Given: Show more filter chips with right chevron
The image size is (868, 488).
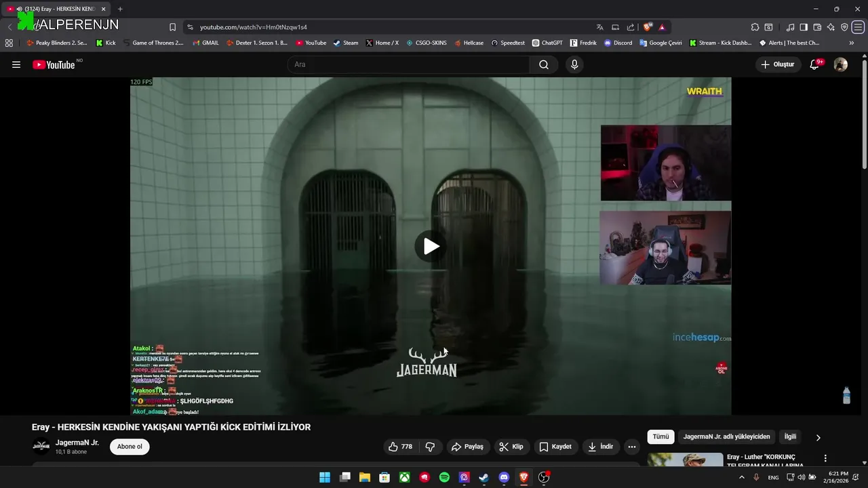Looking at the screenshot, I should 818,438.
